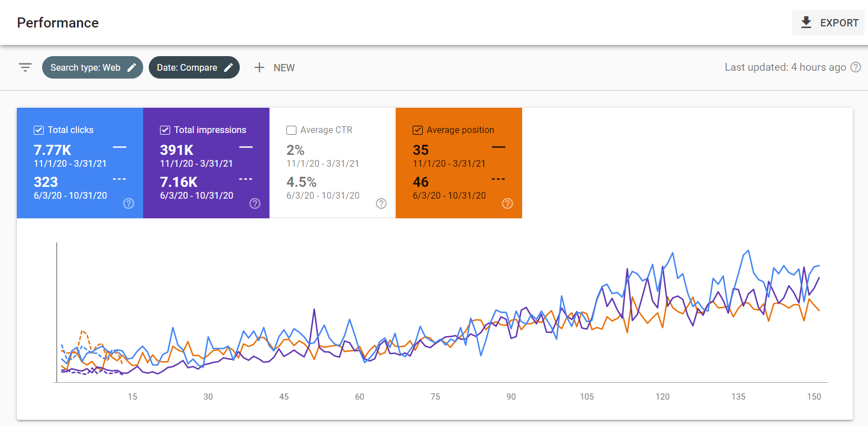
Task: Add a NEW filter
Action: point(275,67)
